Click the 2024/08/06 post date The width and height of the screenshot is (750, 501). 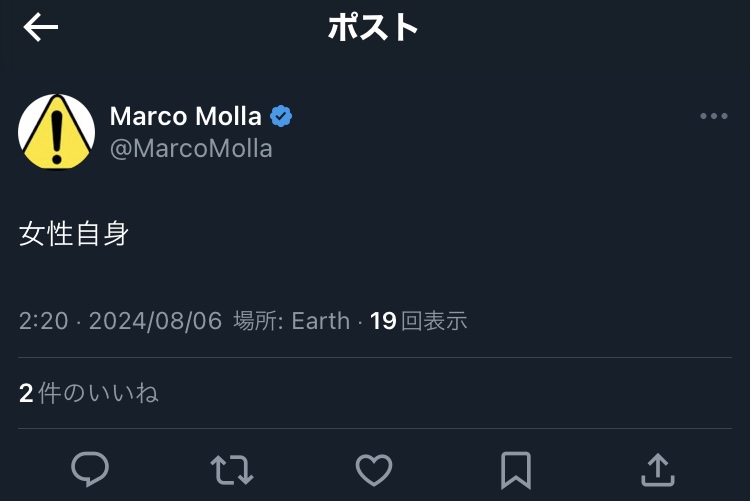155,321
